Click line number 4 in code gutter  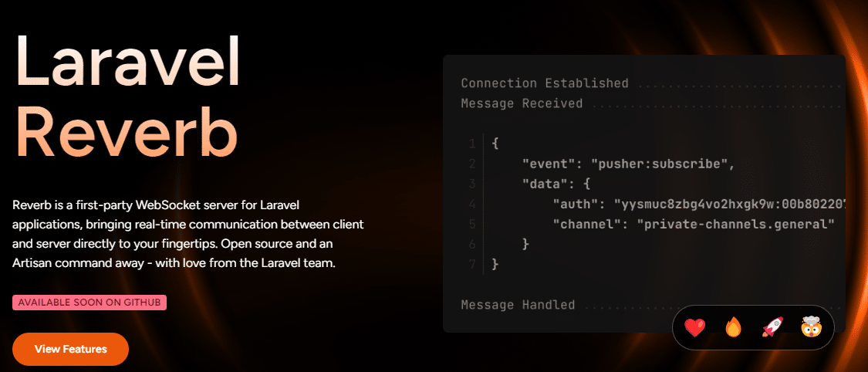(x=471, y=205)
